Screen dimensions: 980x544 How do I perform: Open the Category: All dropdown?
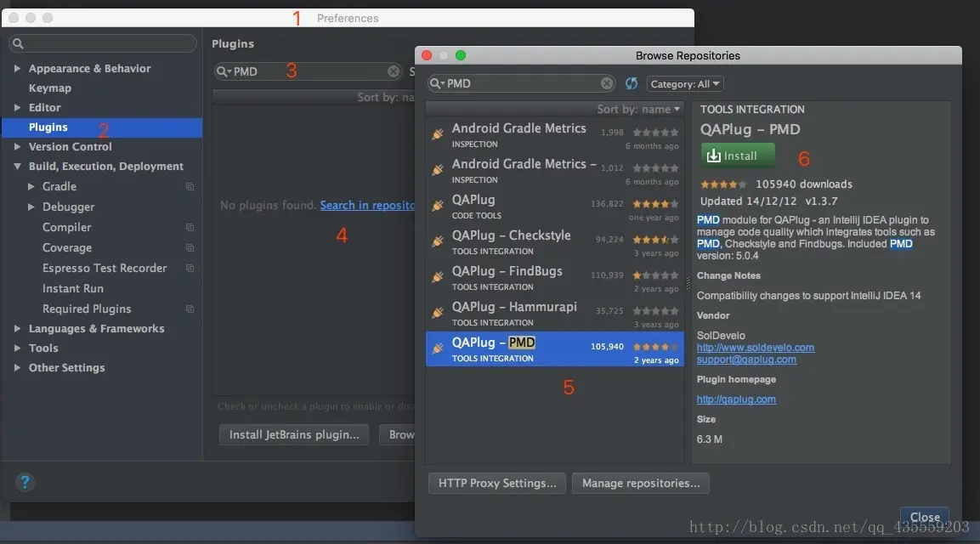(684, 84)
